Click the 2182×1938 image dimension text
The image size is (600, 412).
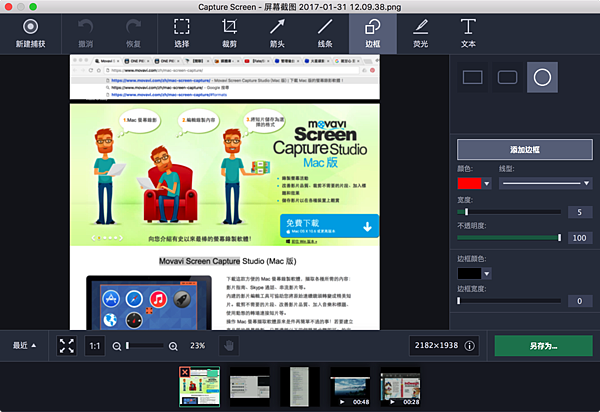(x=436, y=345)
